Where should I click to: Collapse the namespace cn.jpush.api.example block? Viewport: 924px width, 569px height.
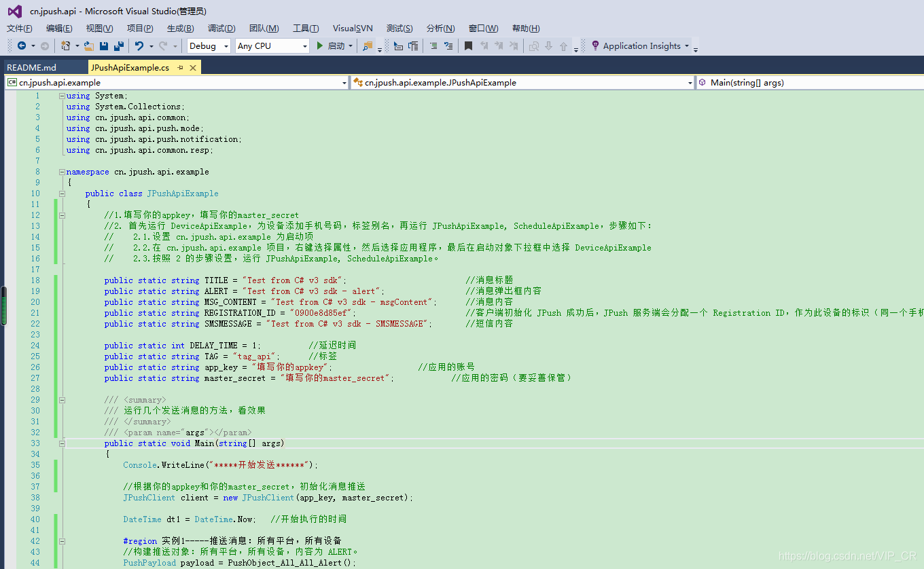pyautogui.click(x=62, y=172)
